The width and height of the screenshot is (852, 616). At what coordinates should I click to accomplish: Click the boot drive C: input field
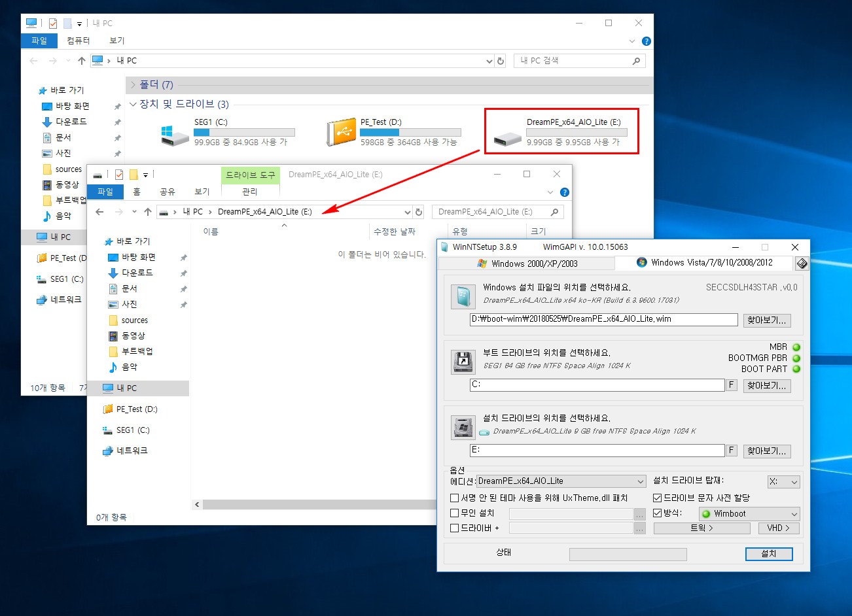597,385
